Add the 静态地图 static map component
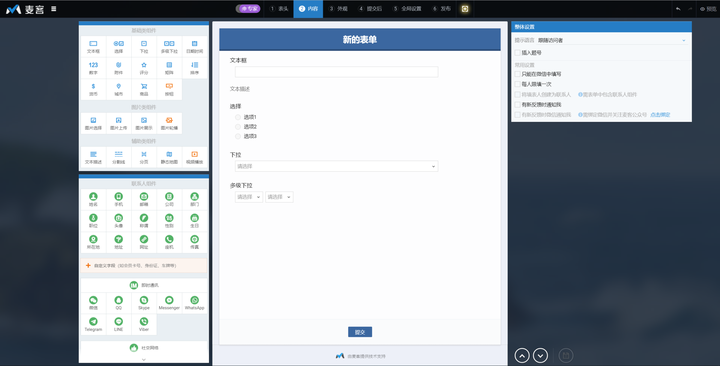 [x=169, y=157]
